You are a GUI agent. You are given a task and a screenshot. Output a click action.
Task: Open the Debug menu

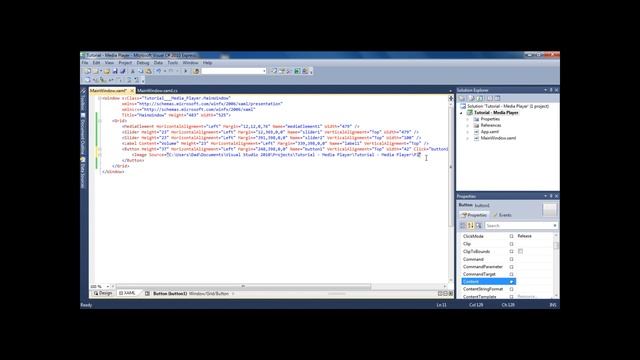click(x=143, y=63)
